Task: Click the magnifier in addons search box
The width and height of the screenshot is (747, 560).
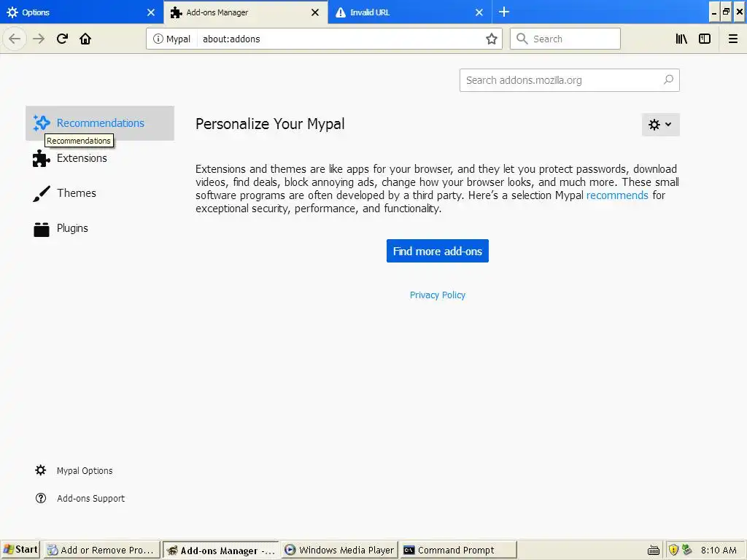Action: click(668, 80)
